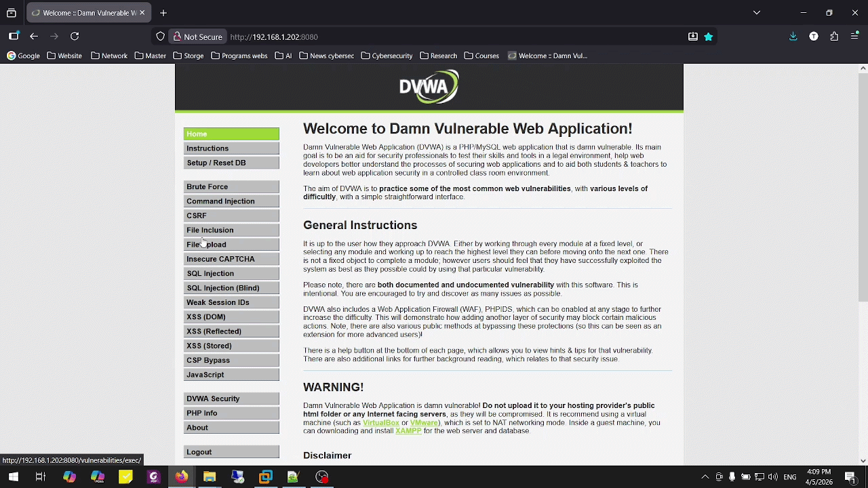Open the DVWA Security settings page
Image resolution: width=868 pixels, height=488 pixels.
(231, 399)
